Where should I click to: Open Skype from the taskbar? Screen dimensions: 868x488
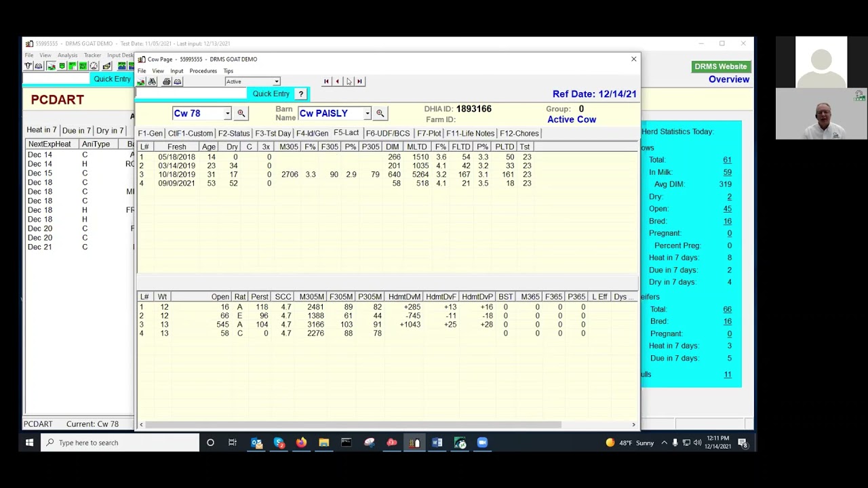[279, 443]
